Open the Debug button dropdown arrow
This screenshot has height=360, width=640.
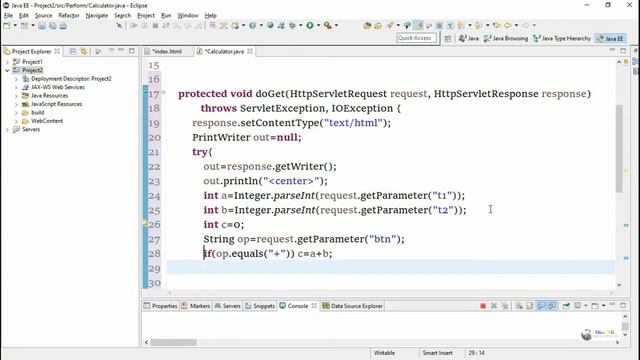coord(300,25)
